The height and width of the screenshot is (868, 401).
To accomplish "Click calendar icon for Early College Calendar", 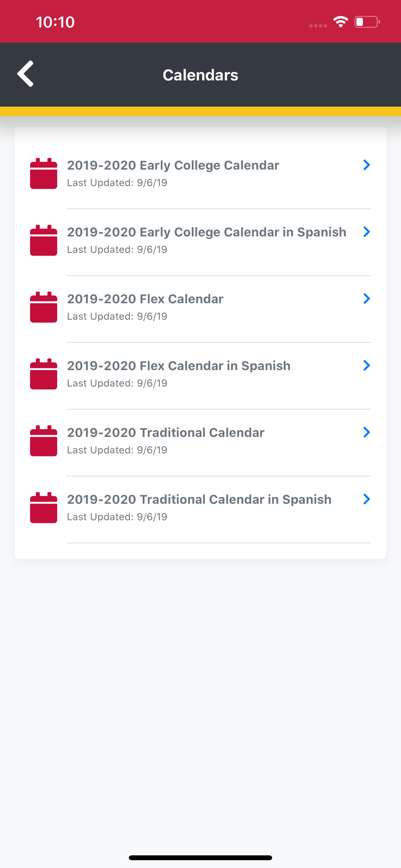I will coord(43,173).
